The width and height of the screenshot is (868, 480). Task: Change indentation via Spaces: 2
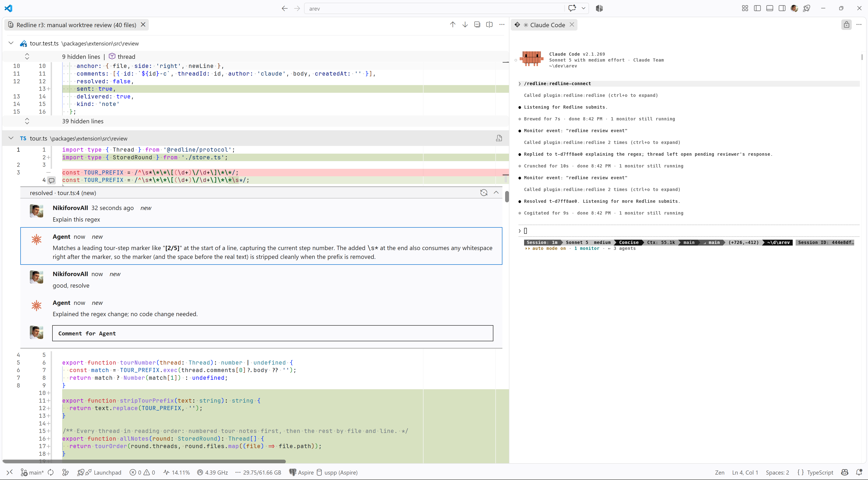click(777, 472)
